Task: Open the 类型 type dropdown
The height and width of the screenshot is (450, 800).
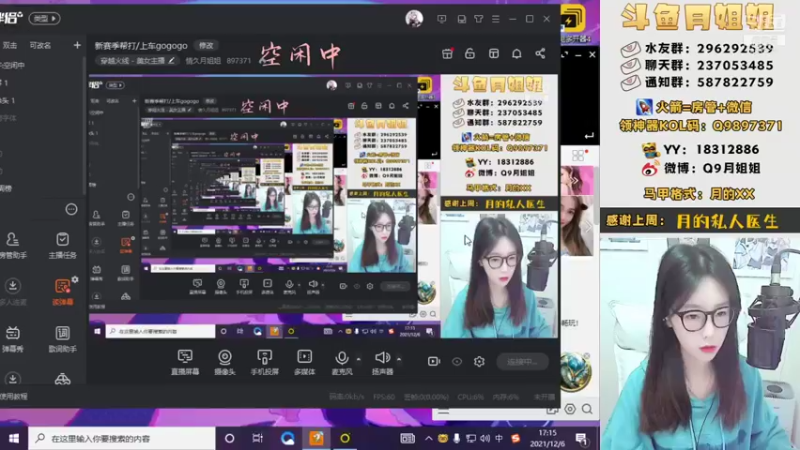Action: click(x=45, y=18)
